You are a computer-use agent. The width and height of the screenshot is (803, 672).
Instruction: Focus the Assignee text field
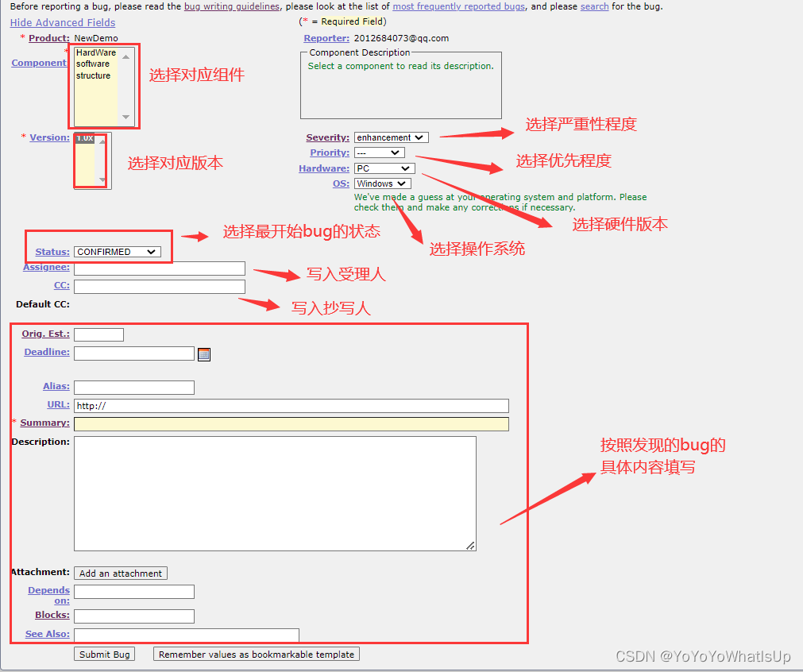tap(160, 268)
